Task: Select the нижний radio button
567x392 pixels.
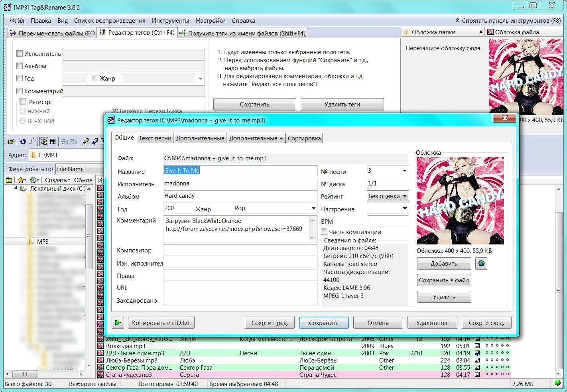Action: pyautogui.click(x=23, y=111)
